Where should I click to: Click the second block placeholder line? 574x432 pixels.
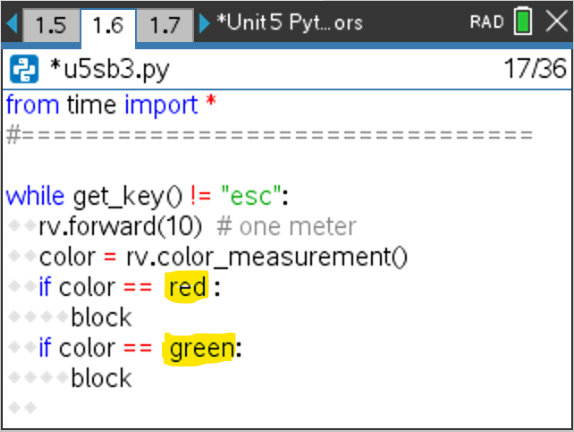101,378
